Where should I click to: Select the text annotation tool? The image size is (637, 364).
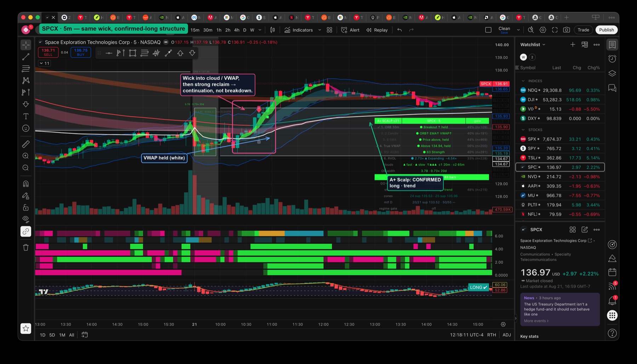26,116
